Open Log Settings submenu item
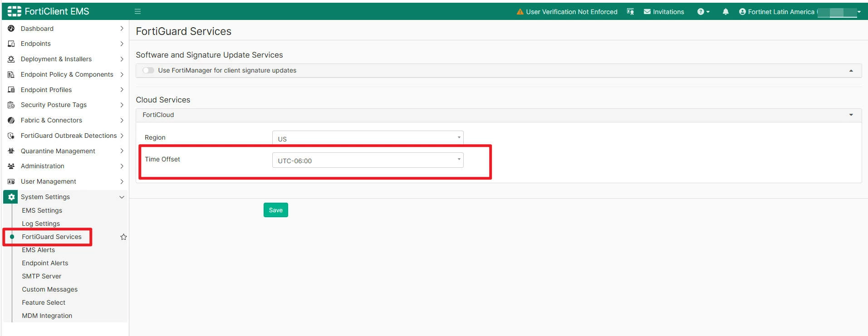868x336 pixels. pyautogui.click(x=41, y=224)
